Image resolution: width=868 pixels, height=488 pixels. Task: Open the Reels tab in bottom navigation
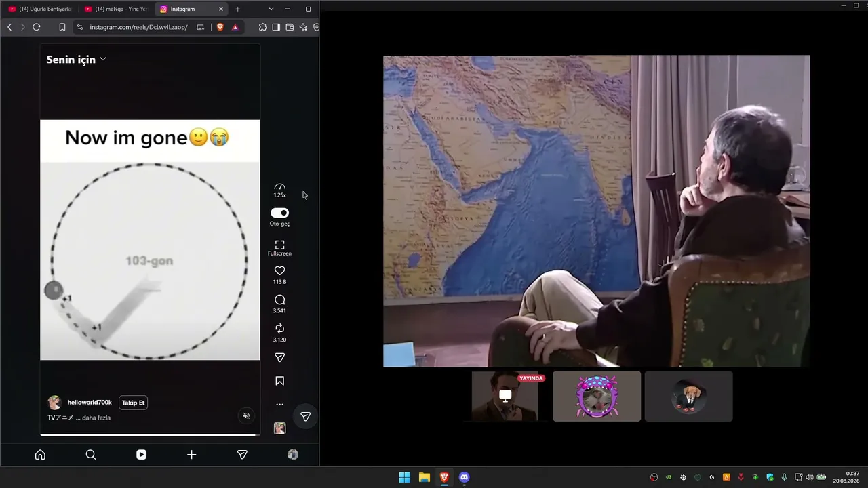(141, 455)
